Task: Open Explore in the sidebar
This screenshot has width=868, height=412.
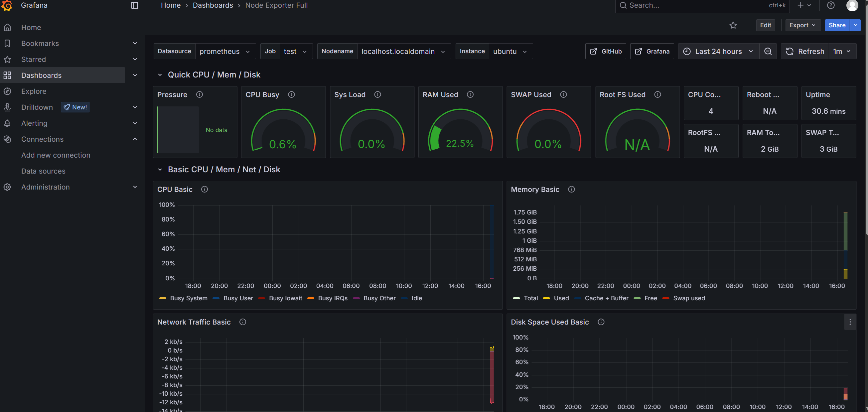Action: [34, 91]
